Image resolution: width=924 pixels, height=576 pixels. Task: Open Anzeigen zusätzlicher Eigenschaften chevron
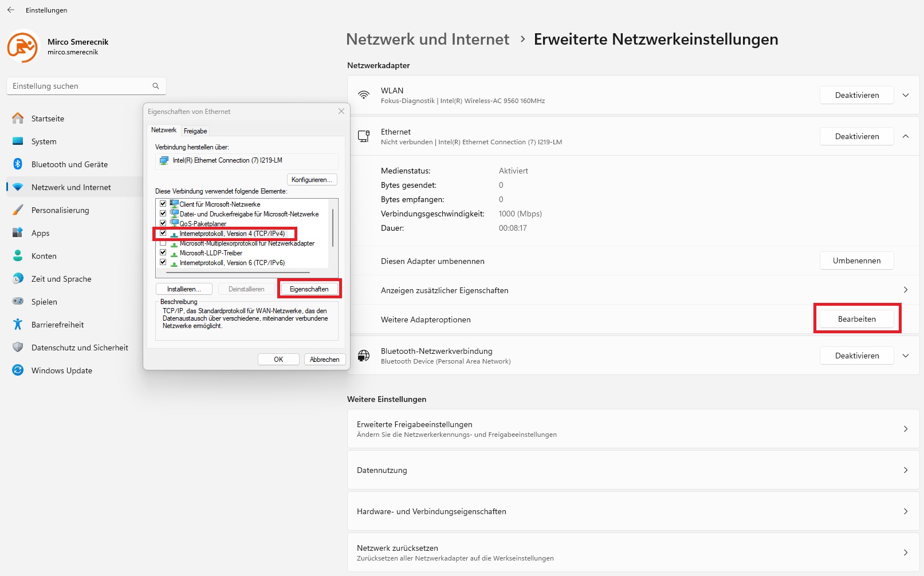[x=906, y=290]
